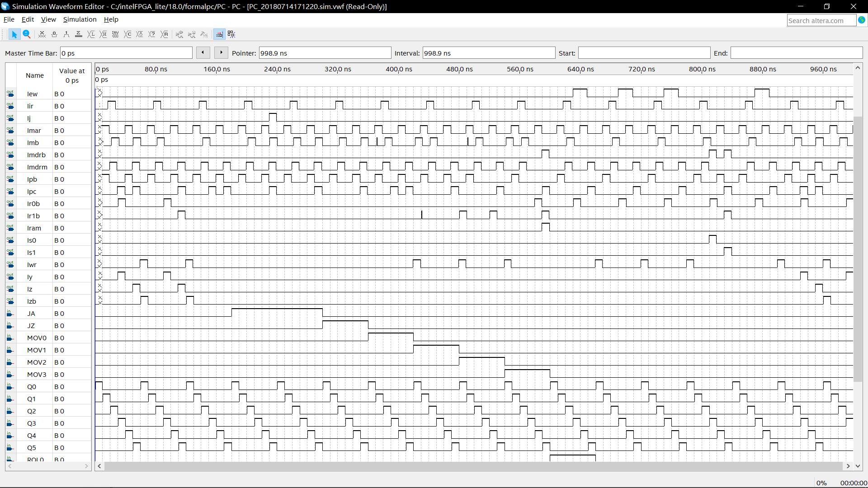Click the Count Value (XC) icon

point(128,34)
